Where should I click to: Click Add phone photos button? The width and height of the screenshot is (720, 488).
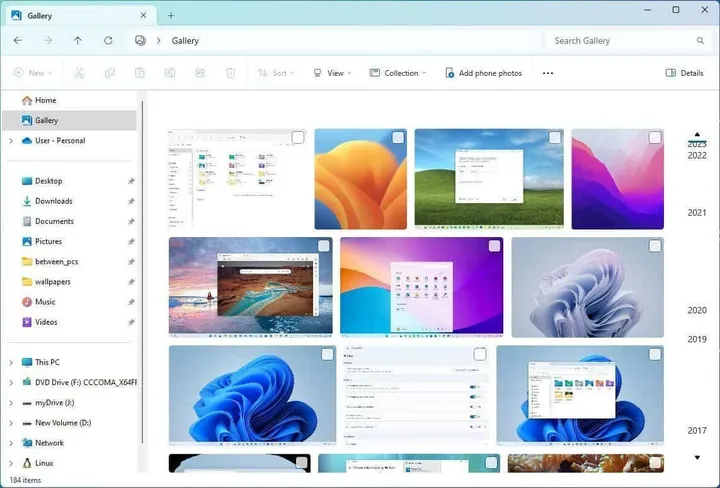click(483, 73)
